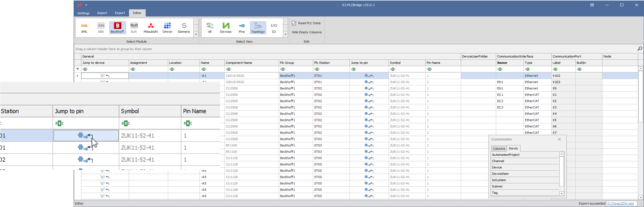Viewport: 644px width, 207px height.
Task: Switch to the Pins view
Action: (242, 28)
